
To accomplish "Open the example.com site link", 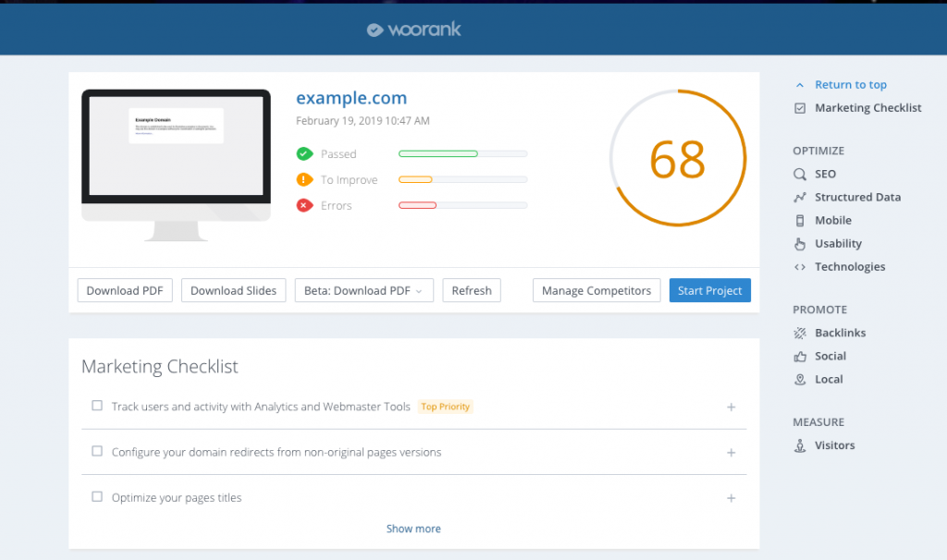I will pyautogui.click(x=351, y=98).
